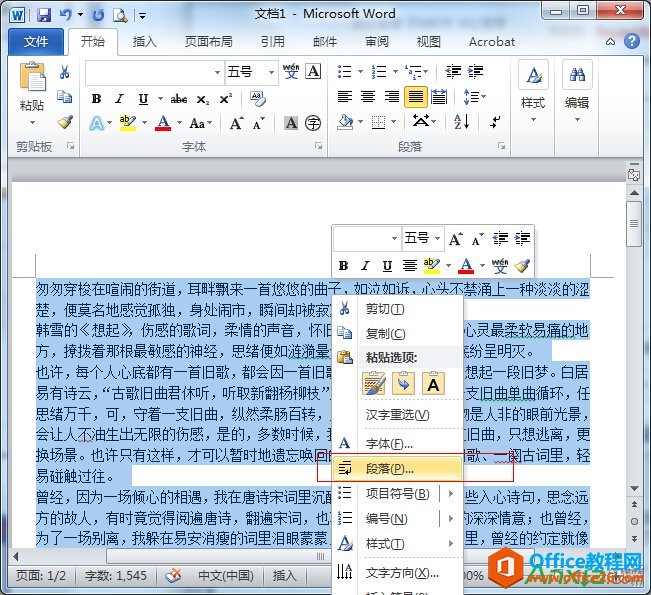Switch to the 审阅 Review tab

pyautogui.click(x=377, y=42)
